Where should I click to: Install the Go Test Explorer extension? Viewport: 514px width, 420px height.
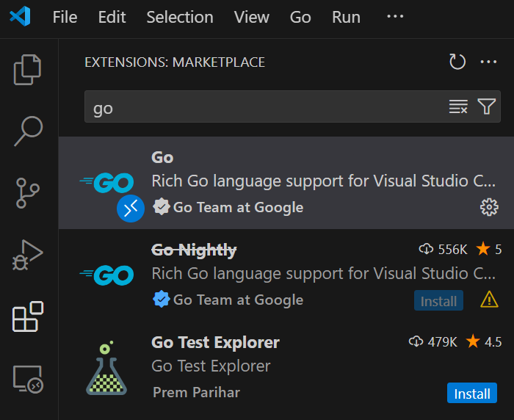click(x=471, y=394)
